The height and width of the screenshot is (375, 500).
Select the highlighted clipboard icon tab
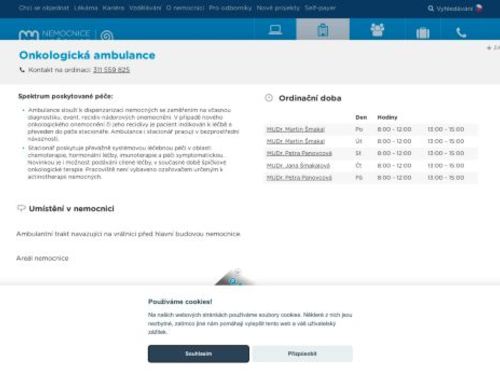click(323, 29)
